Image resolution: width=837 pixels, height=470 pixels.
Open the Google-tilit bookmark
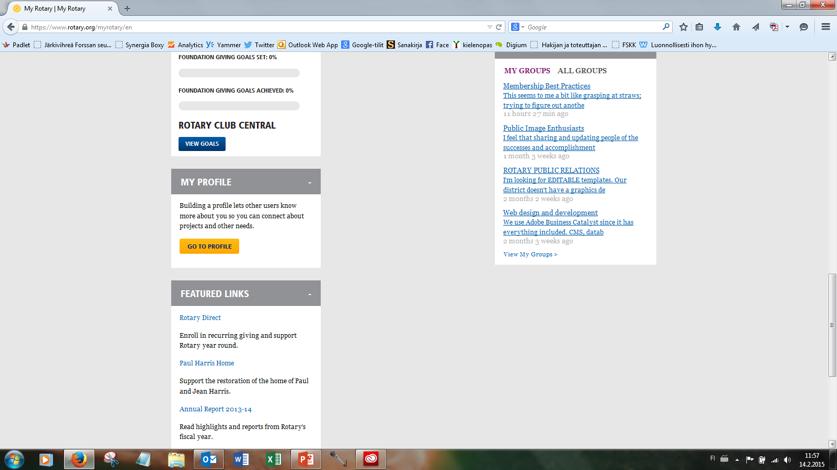click(x=362, y=45)
